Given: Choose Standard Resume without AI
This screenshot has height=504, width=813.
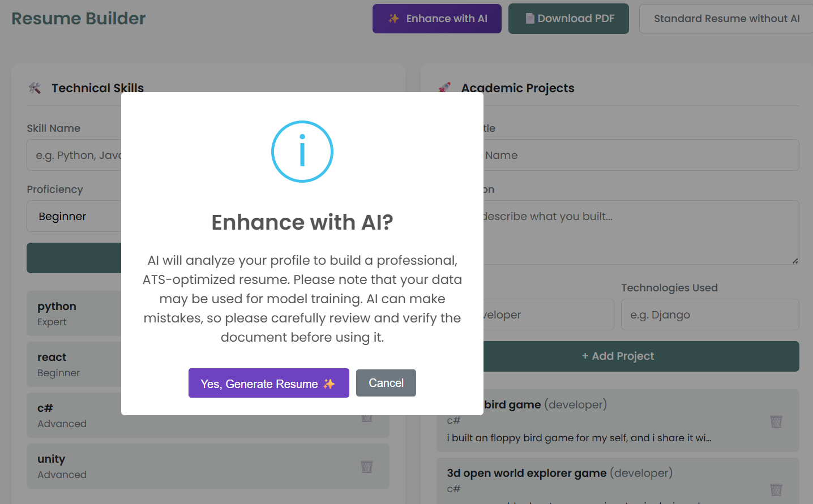Looking at the screenshot, I should tap(726, 19).
